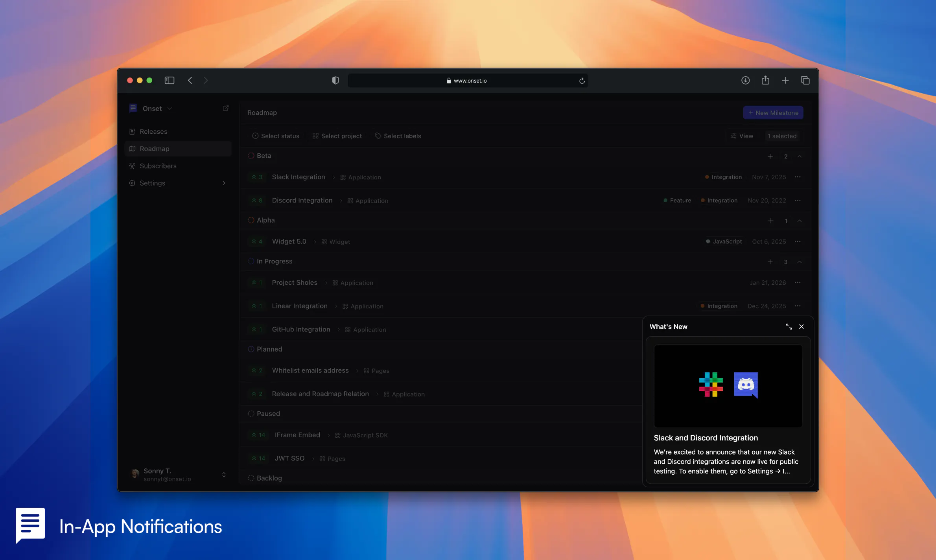
Task: Open the View options menu
Action: click(742, 136)
